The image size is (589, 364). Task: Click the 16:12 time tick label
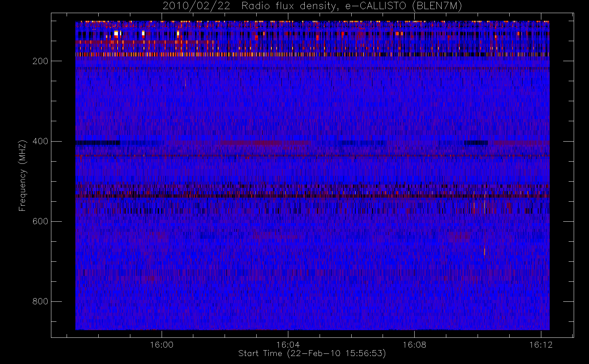pyautogui.click(x=541, y=345)
